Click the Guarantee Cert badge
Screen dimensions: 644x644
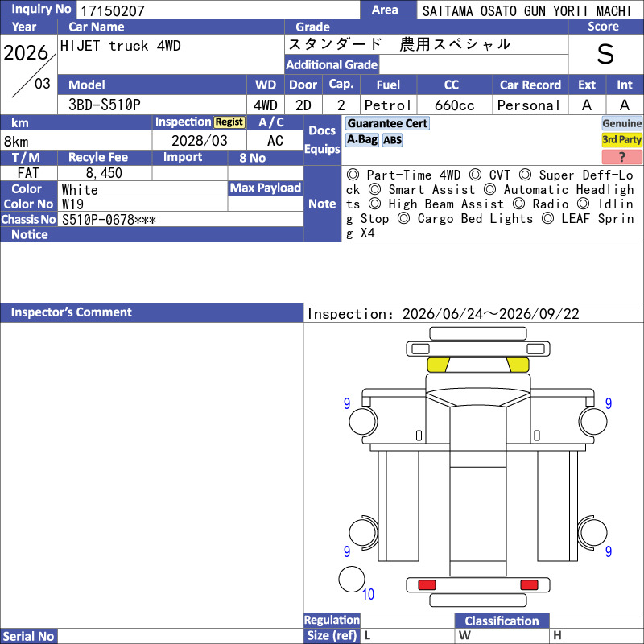387,123
